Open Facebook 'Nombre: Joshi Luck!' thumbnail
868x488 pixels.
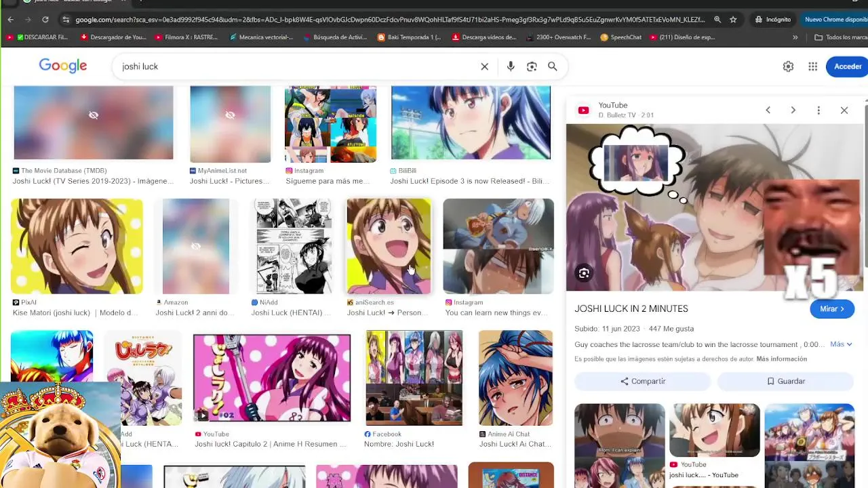tap(414, 378)
